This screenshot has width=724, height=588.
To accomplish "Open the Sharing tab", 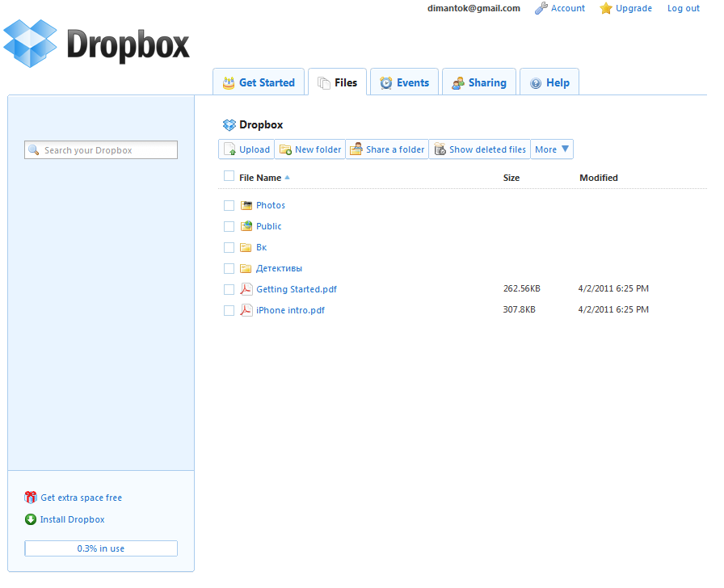I will (x=479, y=82).
